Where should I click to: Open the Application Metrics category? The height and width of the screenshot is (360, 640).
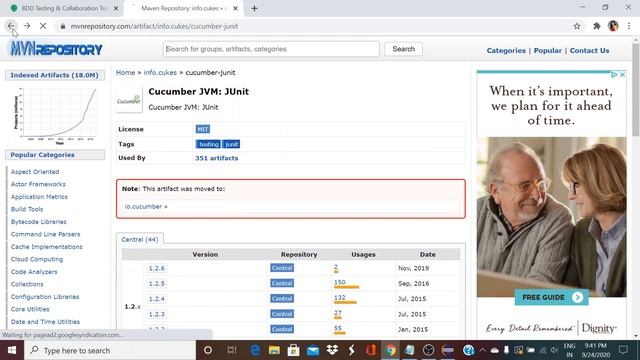[39, 197]
